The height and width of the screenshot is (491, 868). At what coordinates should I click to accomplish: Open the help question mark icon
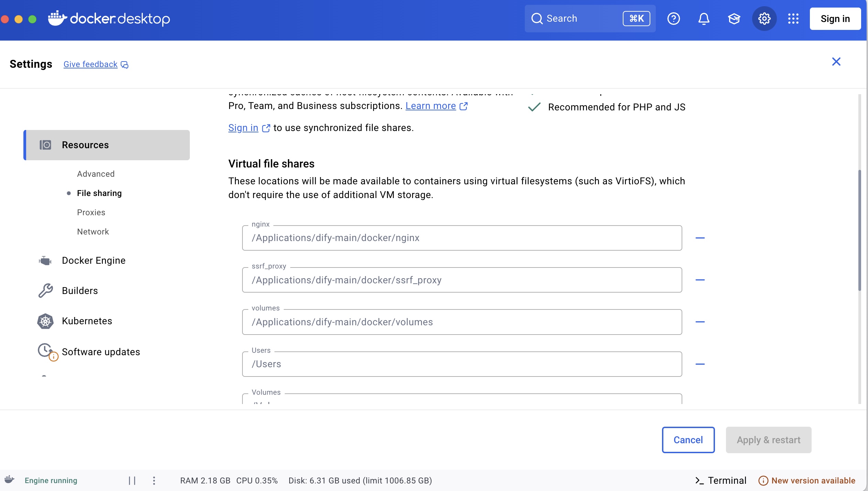click(x=673, y=19)
